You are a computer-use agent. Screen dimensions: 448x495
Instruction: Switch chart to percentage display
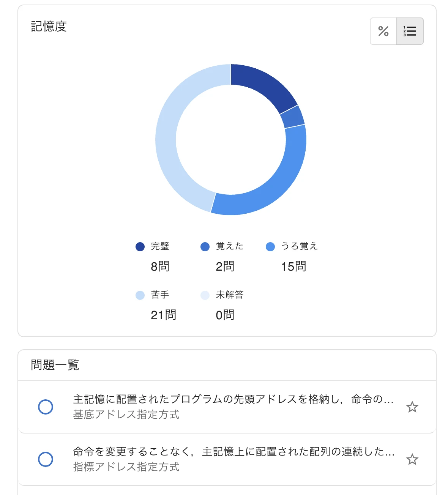click(x=383, y=31)
